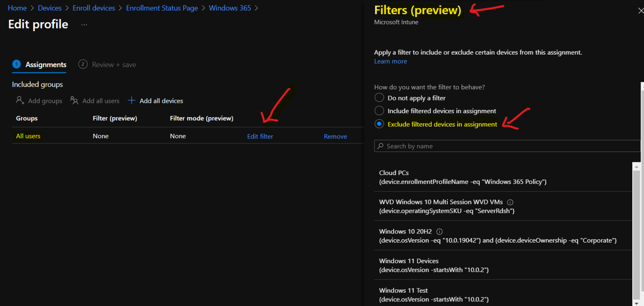Screen dimensions: 644x306
Task: Select 'Exclude filtered devices in assignment'
Action: click(x=379, y=123)
